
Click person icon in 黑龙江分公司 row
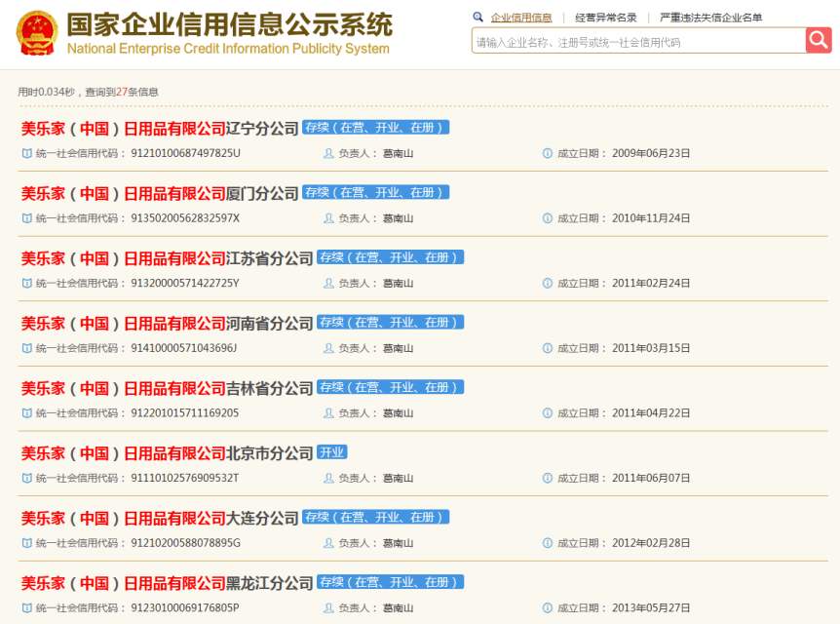click(328, 608)
